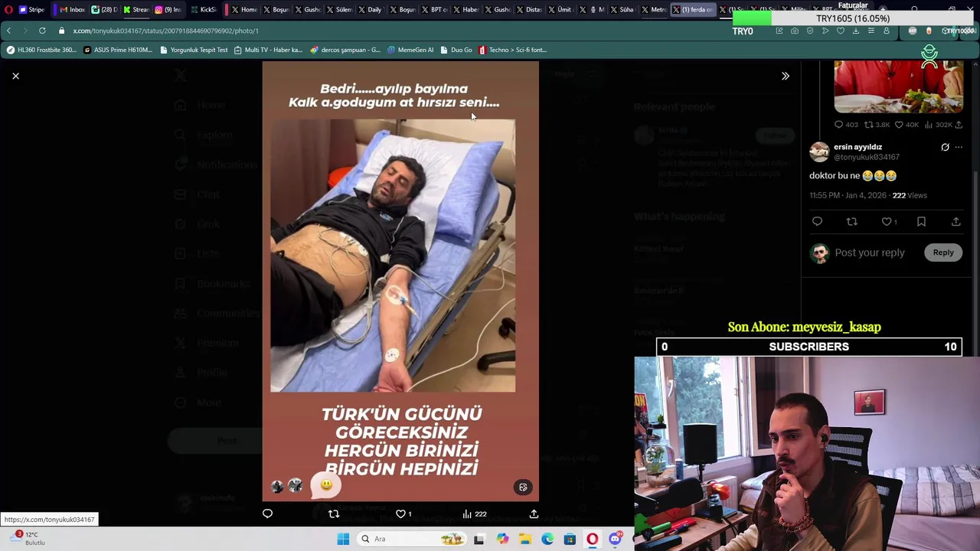
Task: Click the reply icon under the photo
Action: pyautogui.click(x=267, y=514)
